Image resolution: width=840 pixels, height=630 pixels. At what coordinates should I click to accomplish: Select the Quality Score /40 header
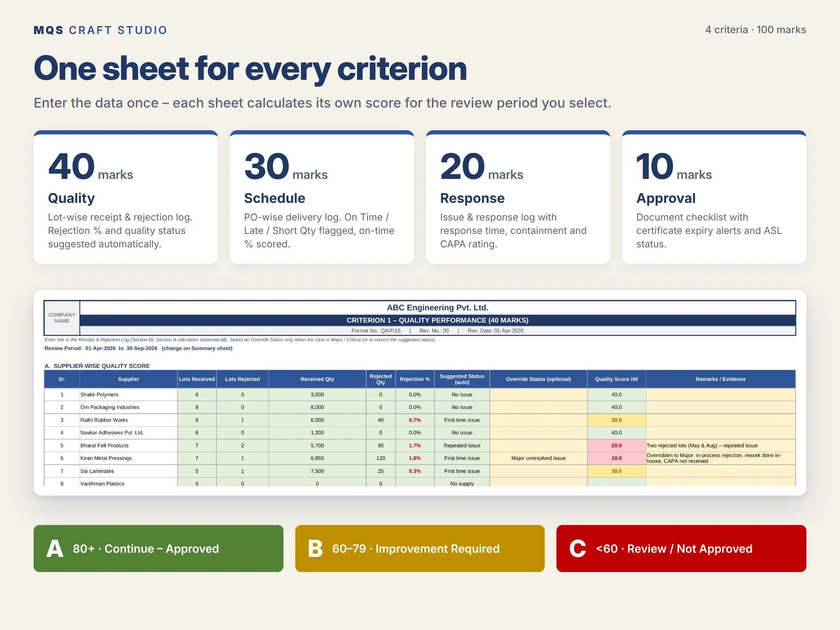click(x=617, y=379)
